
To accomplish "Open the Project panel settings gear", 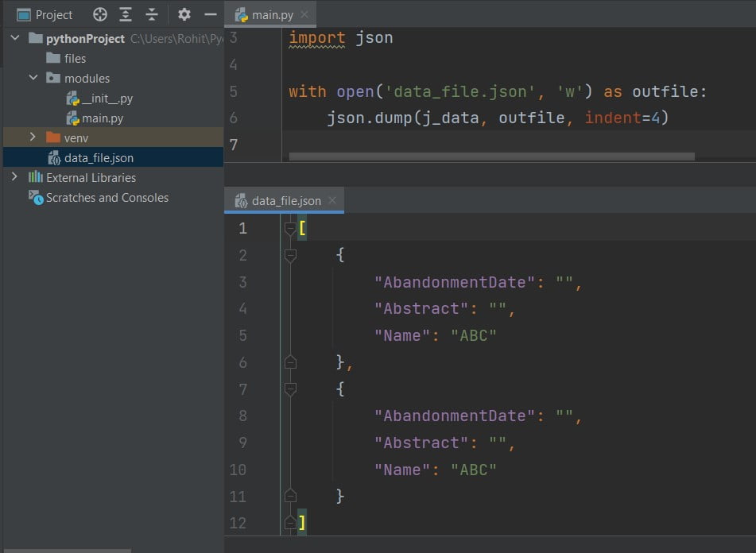I will [x=184, y=14].
